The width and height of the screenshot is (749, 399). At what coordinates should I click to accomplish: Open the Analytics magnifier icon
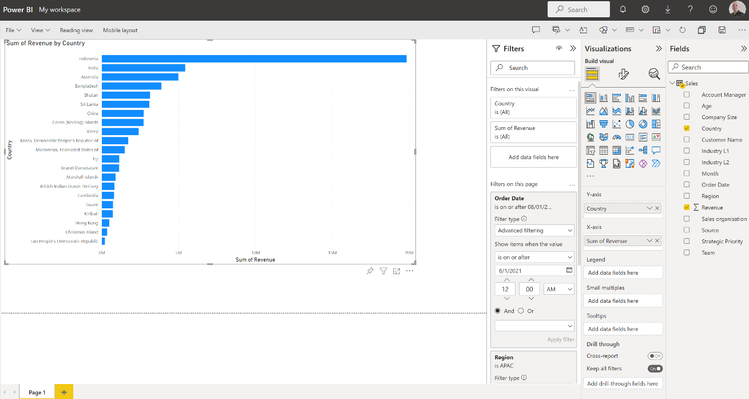pos(654,74)
